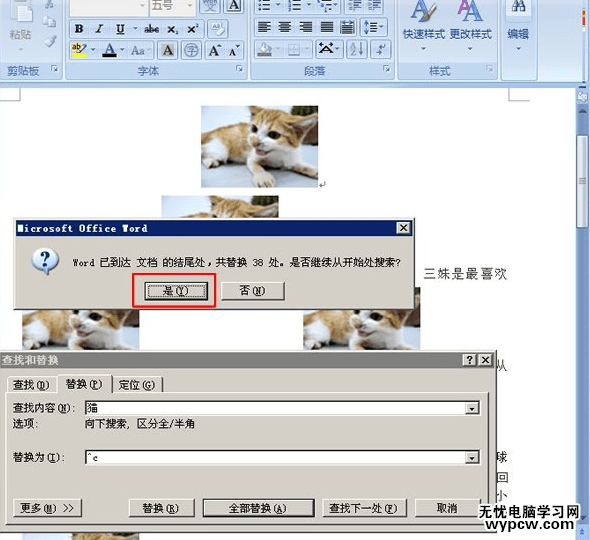Viewport: 590px width, 540px height.
Task: Center the paragraph text
Action: tap(285, 27)
